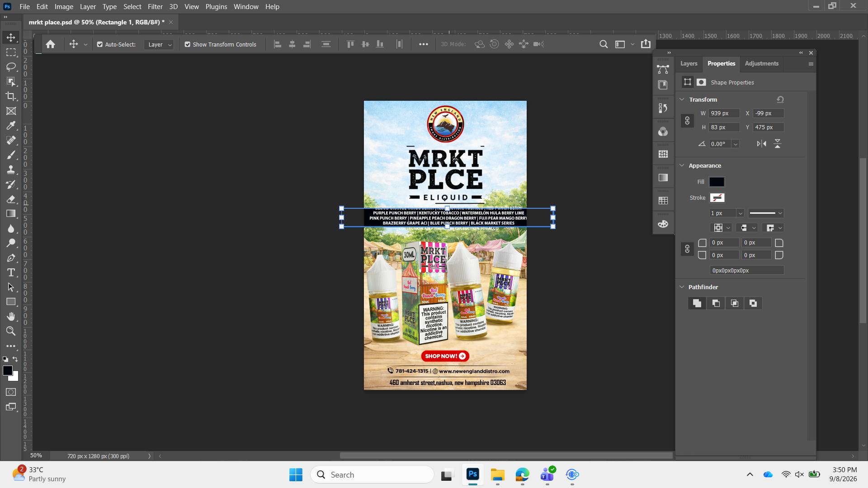Screen dimensions: 868x488
Task: Switch to the Layers tab
Action: point(689,64)
